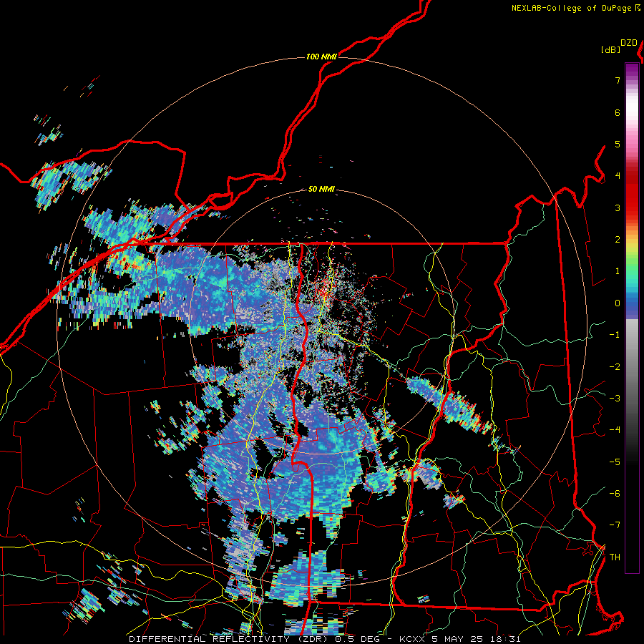Click the -1 value on color scale

pos(615,335)
